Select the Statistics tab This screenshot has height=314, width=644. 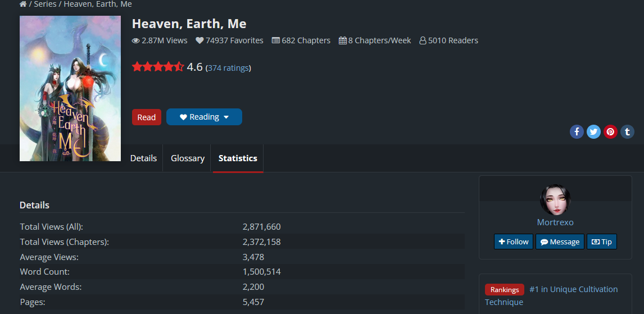[x=238, y=158]
